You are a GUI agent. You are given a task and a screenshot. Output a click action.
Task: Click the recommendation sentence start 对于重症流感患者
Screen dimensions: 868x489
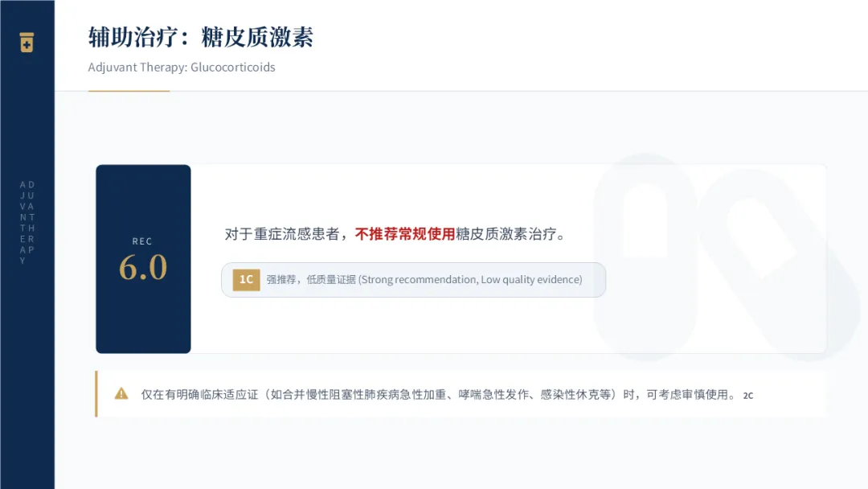[282, 234]
